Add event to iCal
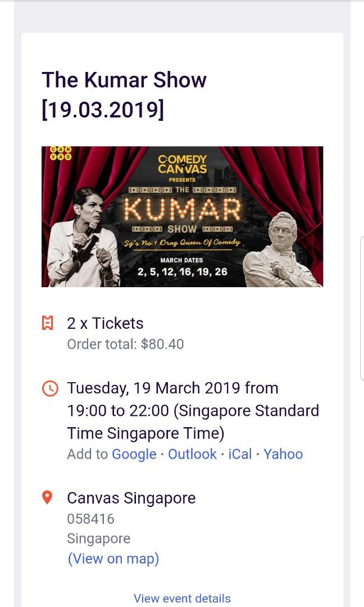 (240, 454)
